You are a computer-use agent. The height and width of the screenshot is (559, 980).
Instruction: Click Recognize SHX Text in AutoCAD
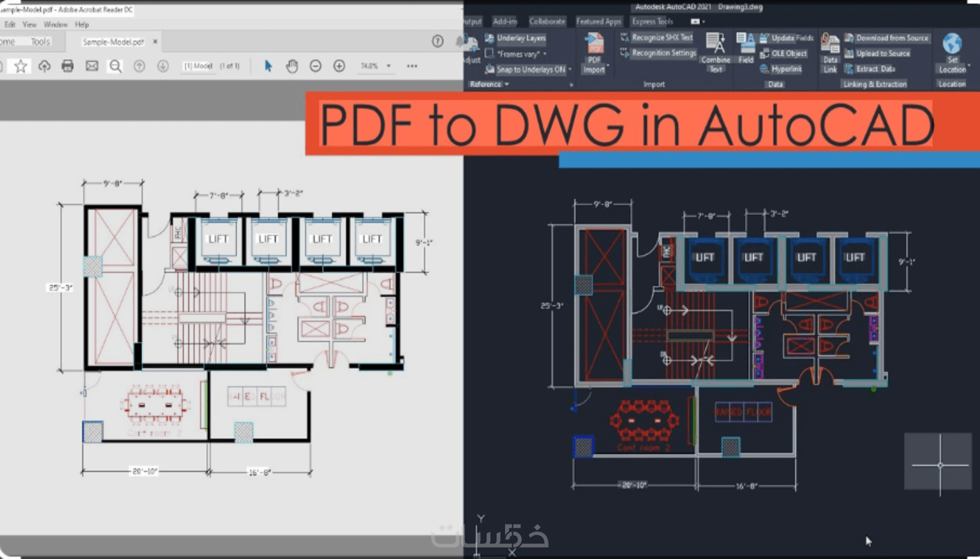pos(657,37)
